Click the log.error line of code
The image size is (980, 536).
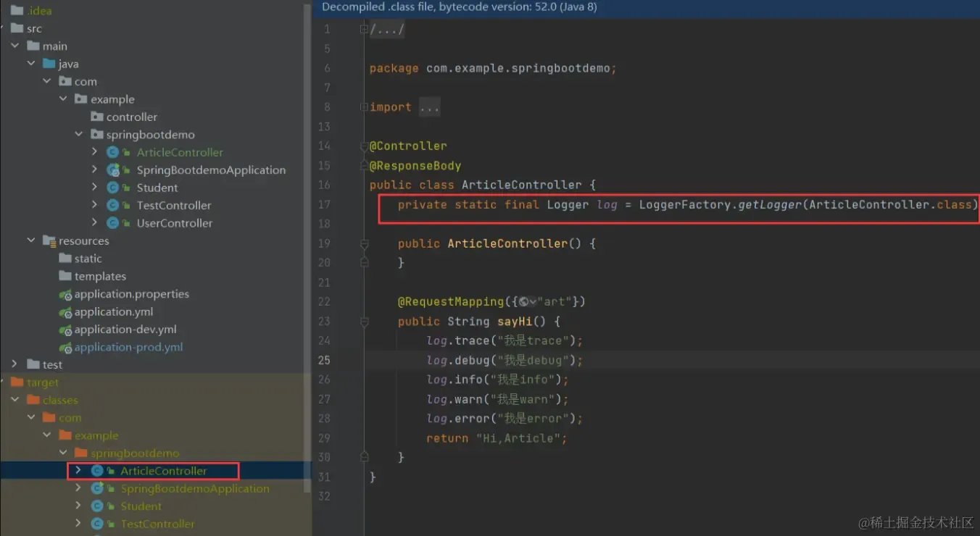point(504,419)
